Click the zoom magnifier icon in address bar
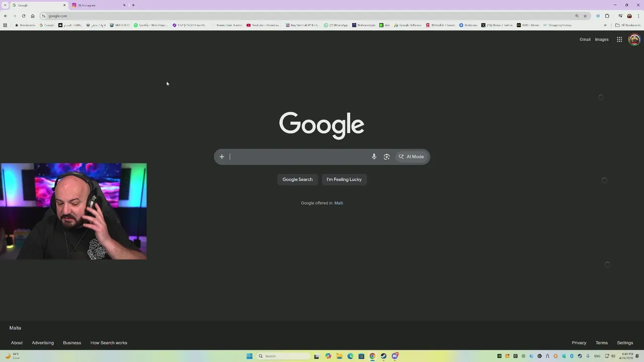This screenshot has height=362, width=644. (577, 16)
